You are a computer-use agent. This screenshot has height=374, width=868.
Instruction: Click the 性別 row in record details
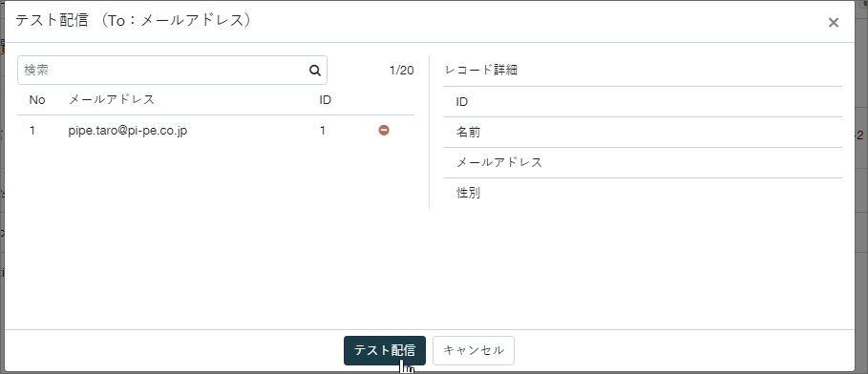tap(643, 193)
